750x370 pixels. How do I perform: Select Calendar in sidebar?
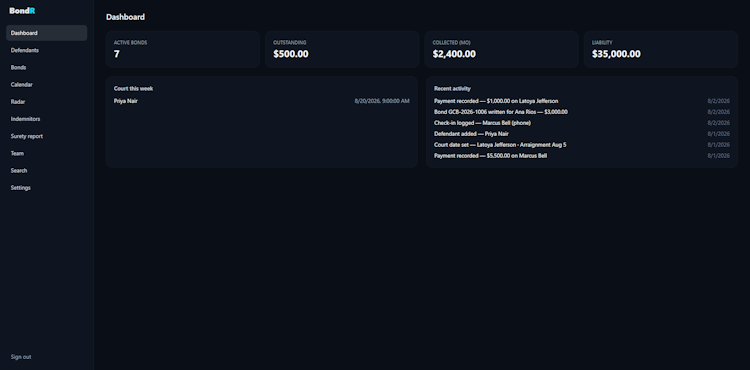click(46, 85)
